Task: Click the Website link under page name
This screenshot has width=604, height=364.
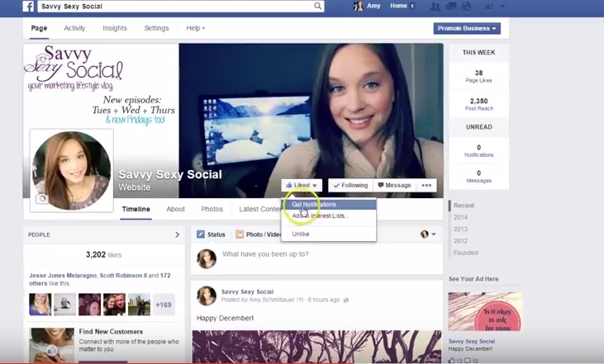Action: 134,187
